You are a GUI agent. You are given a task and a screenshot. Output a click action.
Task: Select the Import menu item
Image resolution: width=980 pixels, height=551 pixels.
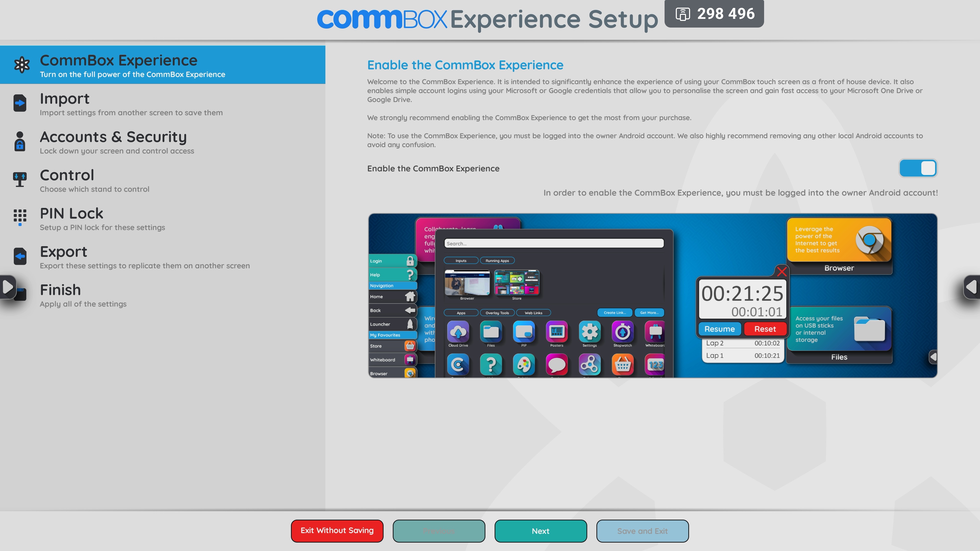point(163,103)
